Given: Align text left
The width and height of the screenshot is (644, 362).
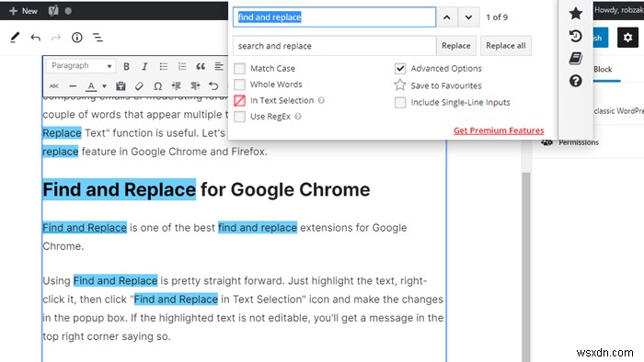Looking at the screenshot, I should point(219,66).
